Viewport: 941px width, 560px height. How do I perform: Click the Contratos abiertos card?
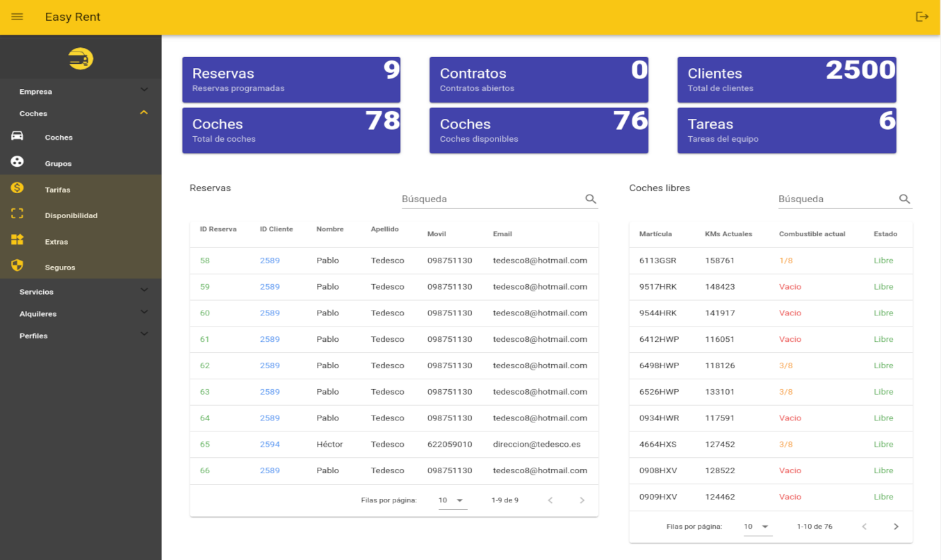pos(539,80)
